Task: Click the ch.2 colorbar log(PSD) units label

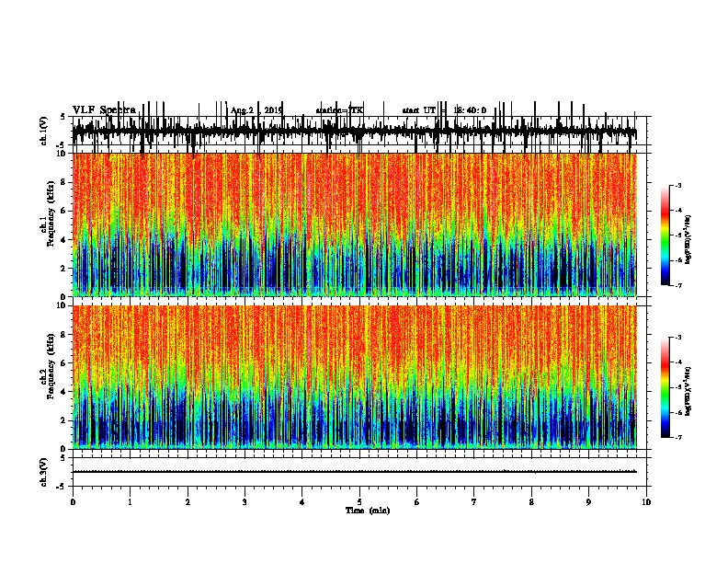Action: click(688, 391)
